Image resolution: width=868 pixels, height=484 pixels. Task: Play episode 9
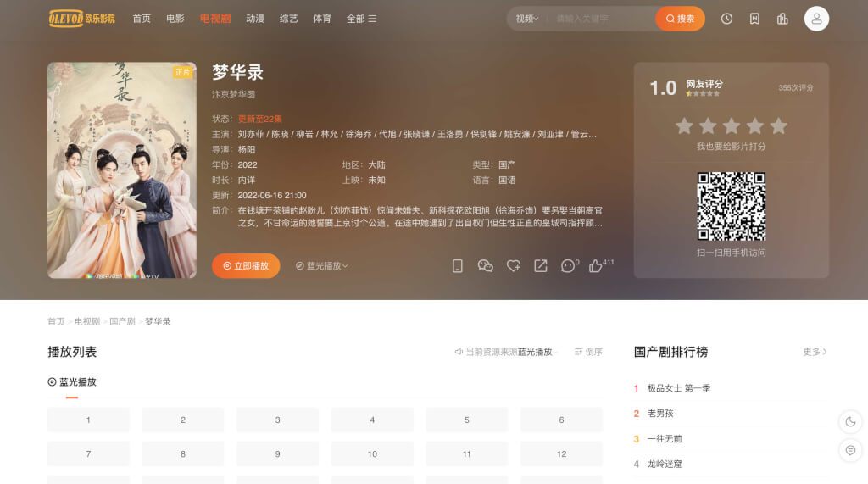[278, 454]
